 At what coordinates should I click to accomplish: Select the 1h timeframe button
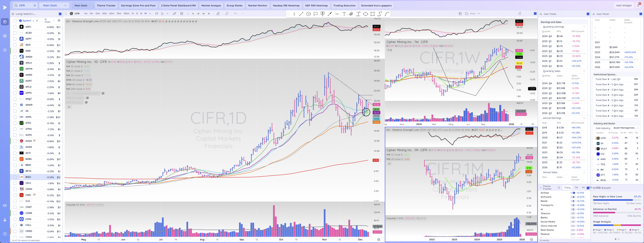click(x=133, y=14)
